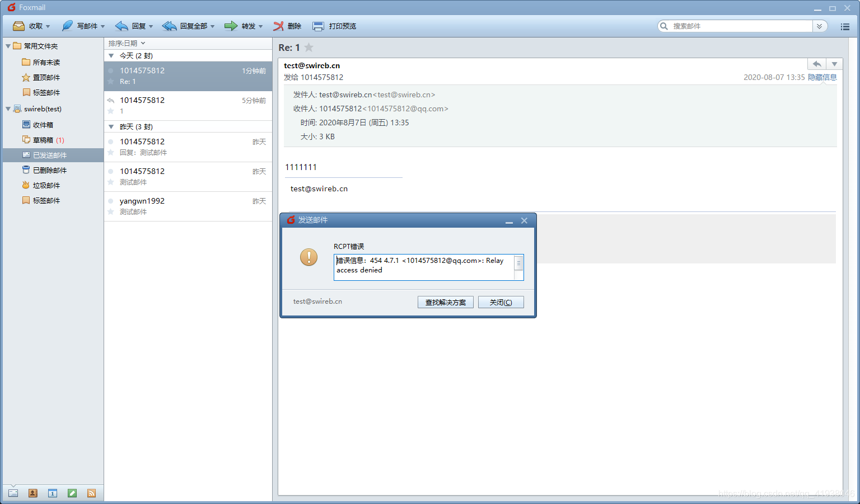The image size is (860, 504).
Task: Collapse the swireb(test) account node
Action: [x=8, y=109]
